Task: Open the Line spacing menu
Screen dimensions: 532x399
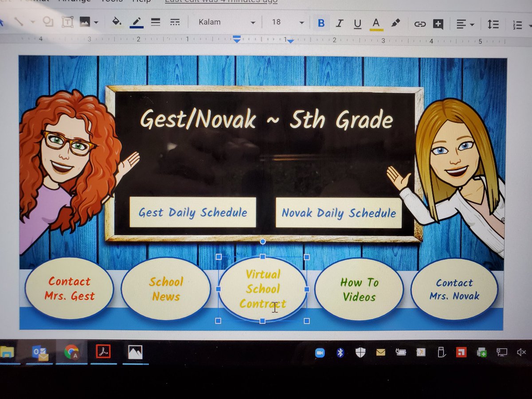Action: 493,25
